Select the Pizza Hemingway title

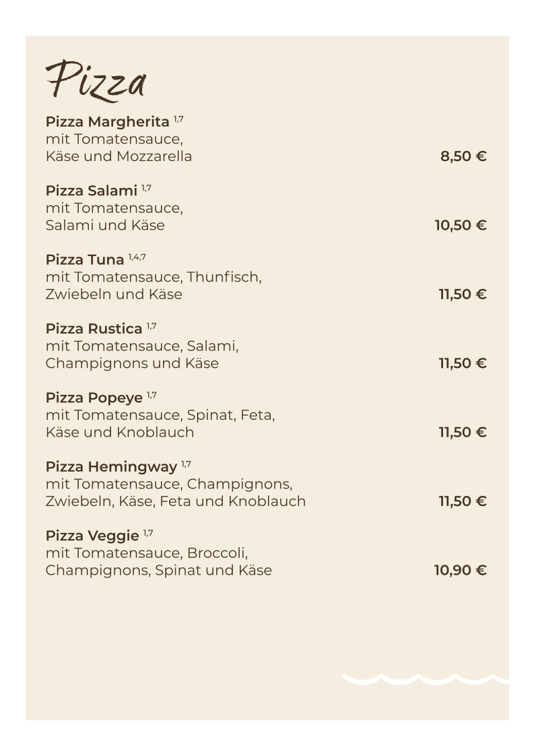(111, 466)
